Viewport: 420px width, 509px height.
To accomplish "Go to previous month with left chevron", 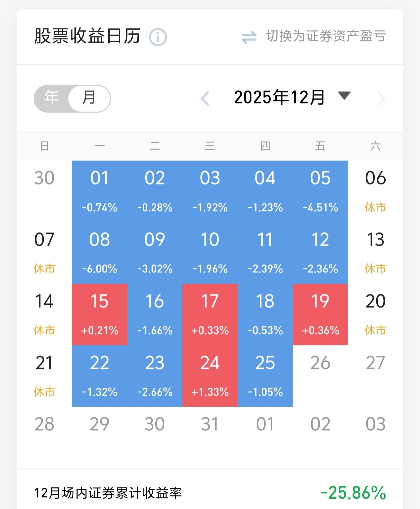I will 205,99.
